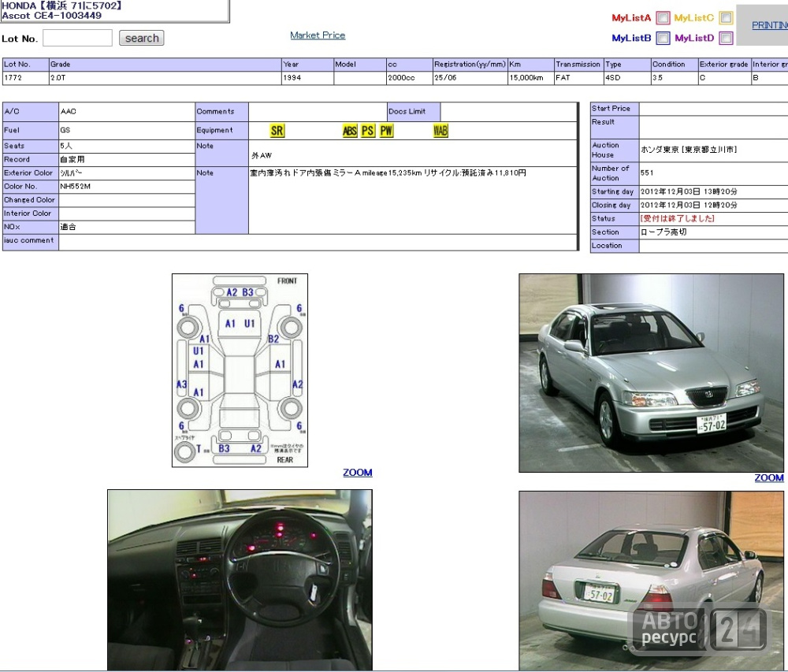Viewport: 788px width, 672px height.
Task: Select mileage value 15,000km
Action: point(530,78)
